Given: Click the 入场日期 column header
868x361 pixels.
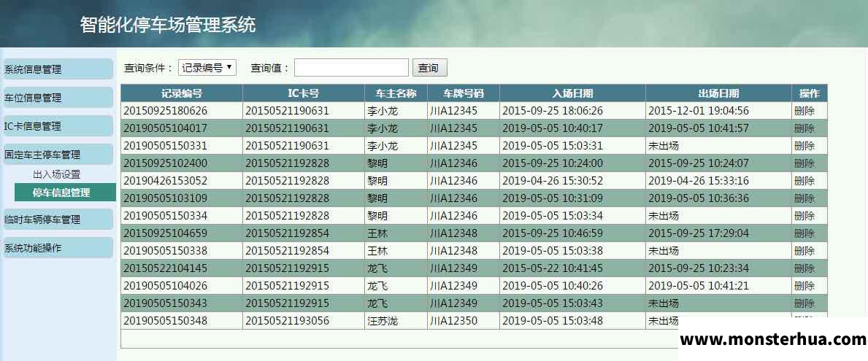Looking at the screenshot, I should (x=572, y=93).
